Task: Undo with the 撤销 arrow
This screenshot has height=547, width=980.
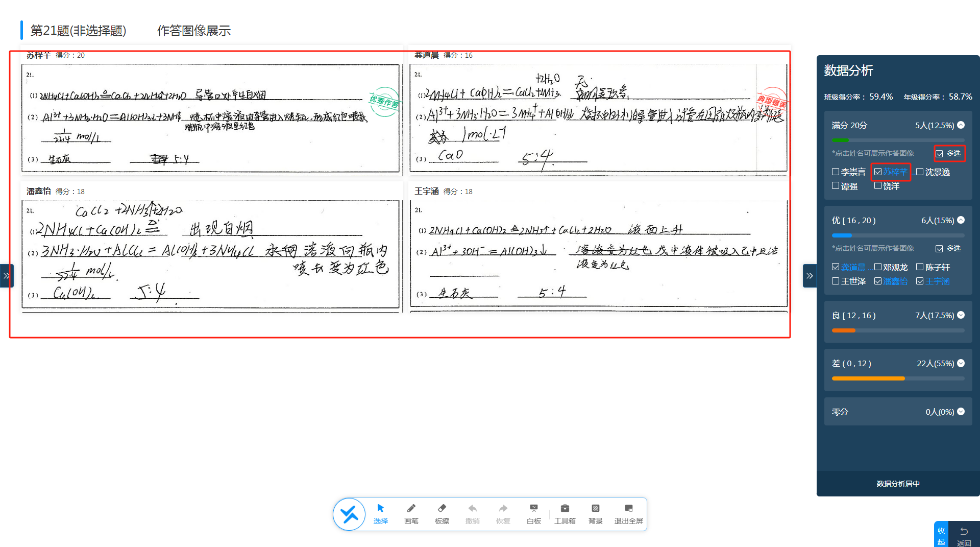Action: click(x=472, y=514)
